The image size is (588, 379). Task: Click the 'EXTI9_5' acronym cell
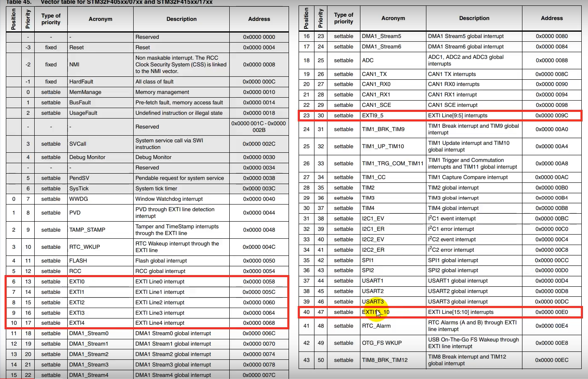393,115
